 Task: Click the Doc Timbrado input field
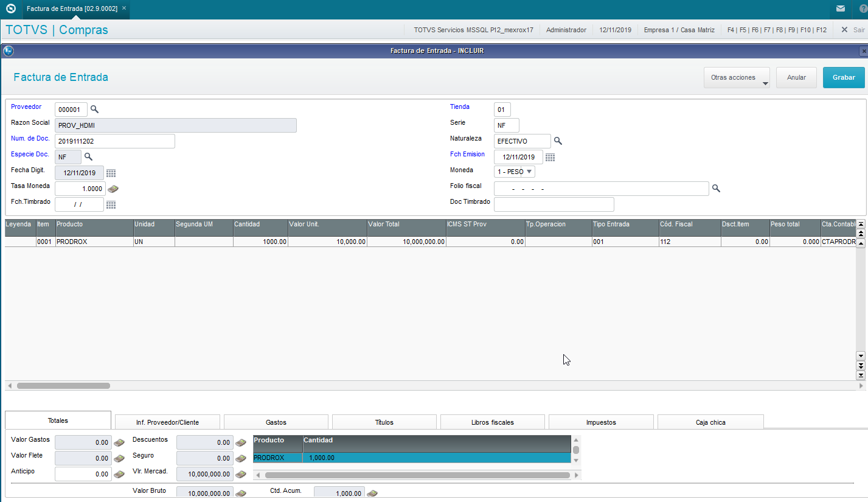coord(554,204)
